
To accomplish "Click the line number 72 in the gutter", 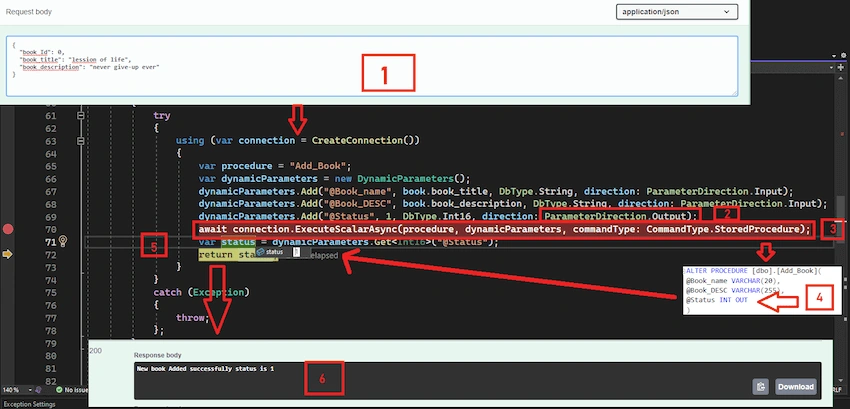I will (50, 254).
